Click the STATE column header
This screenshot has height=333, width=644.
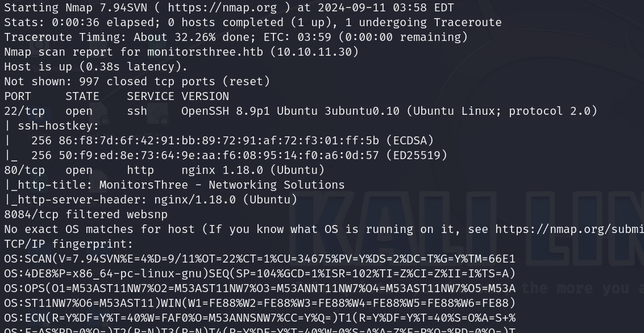[x=82, y=97]
